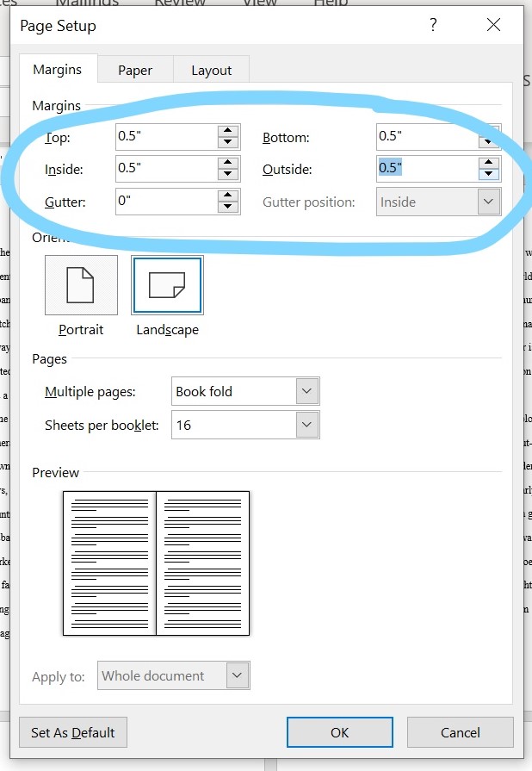Select the Portrait orientation icon
532x771 pixels.
[81, 285]
